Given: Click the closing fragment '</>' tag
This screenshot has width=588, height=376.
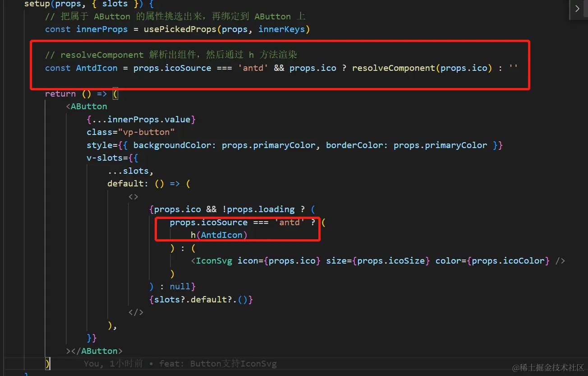Looking at the screenshot, I should click(136, 312).
